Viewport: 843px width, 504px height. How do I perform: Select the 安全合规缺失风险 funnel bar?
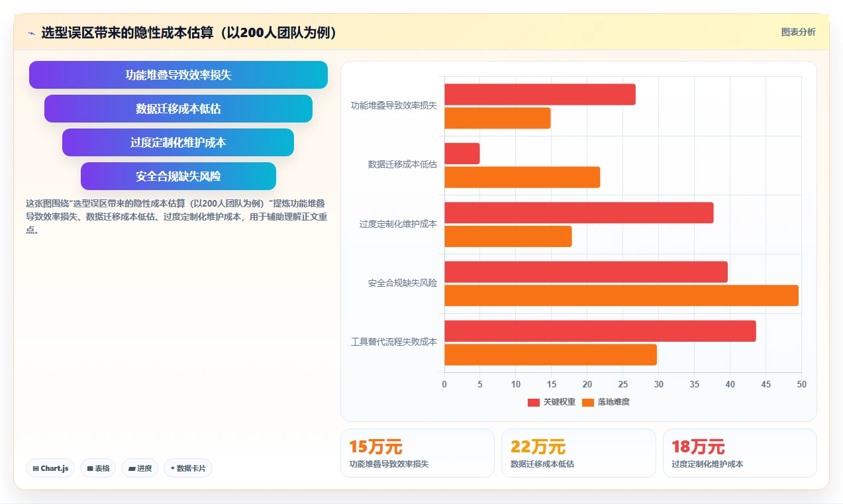point(178,176)
